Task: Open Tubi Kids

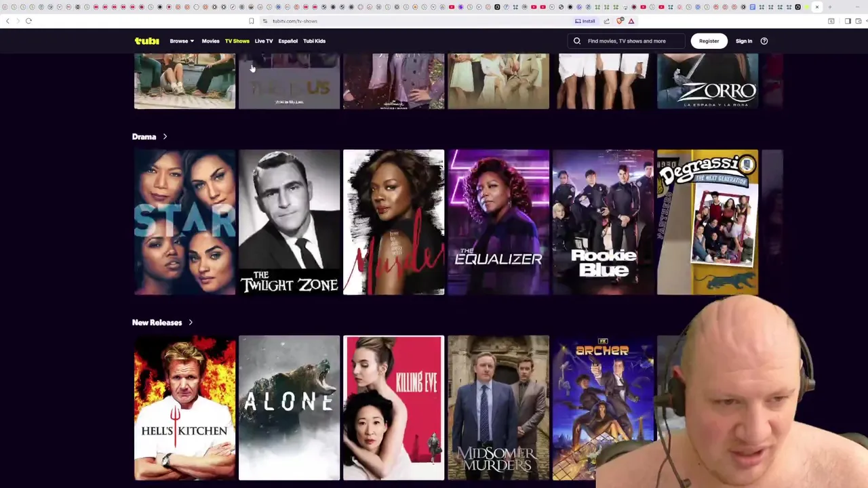Action: (x=314, y=41)
